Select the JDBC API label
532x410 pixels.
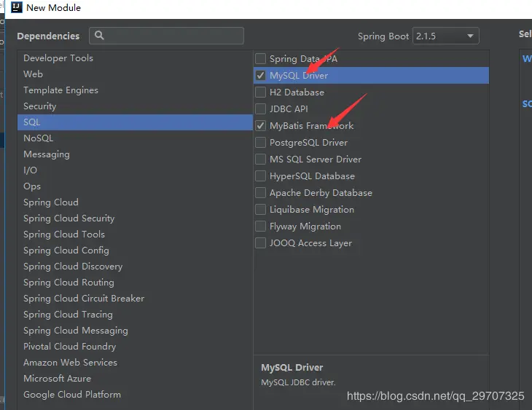[x=289, y=109]
